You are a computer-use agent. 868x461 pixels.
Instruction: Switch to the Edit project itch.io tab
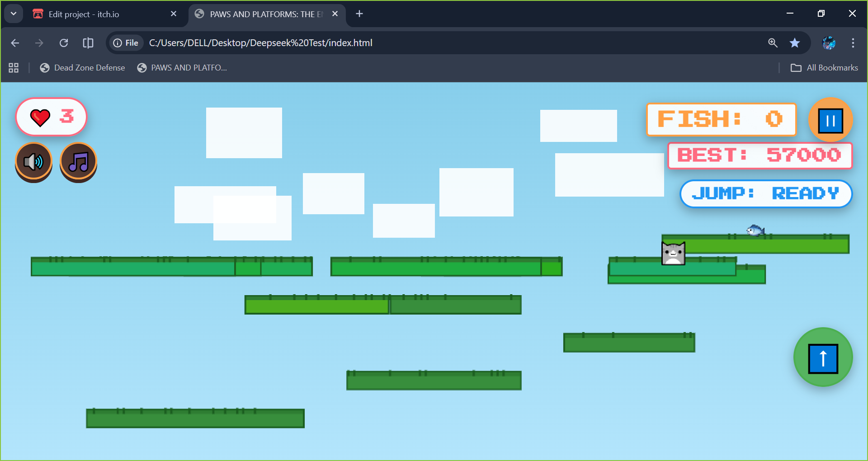[104, 14]
